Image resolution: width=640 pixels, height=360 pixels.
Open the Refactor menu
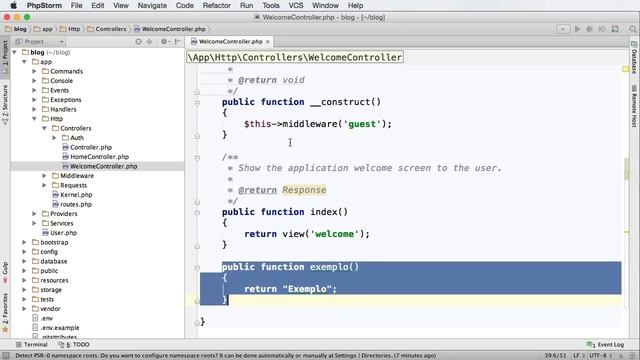[217, 6]
